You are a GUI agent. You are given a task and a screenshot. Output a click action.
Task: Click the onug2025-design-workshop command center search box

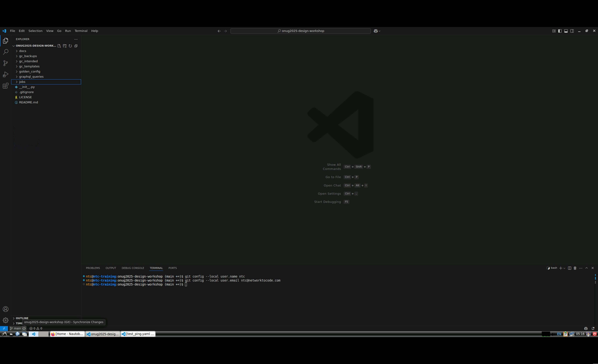300,31
